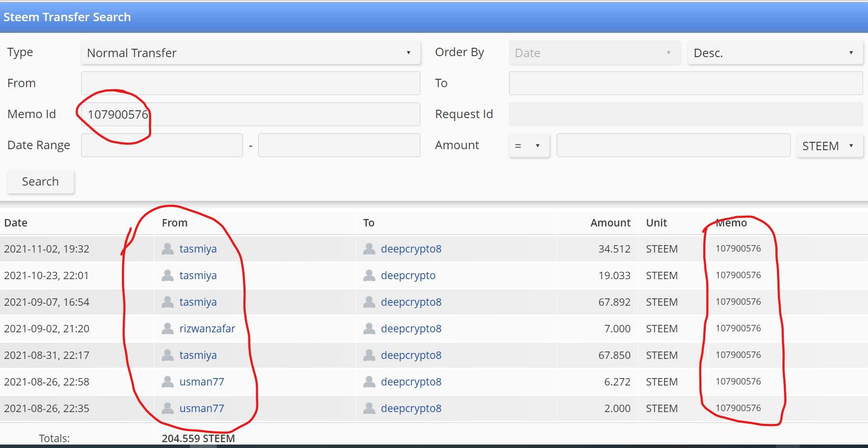
Task: Open the STEEM currency unit dropdown
Action: [830, 146]
